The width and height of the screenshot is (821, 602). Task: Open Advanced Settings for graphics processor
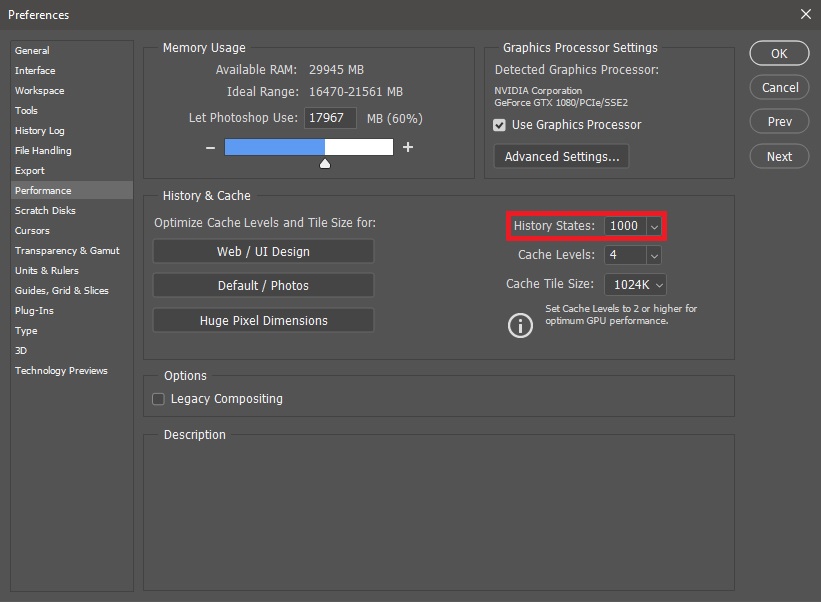[x=561, y=157]
